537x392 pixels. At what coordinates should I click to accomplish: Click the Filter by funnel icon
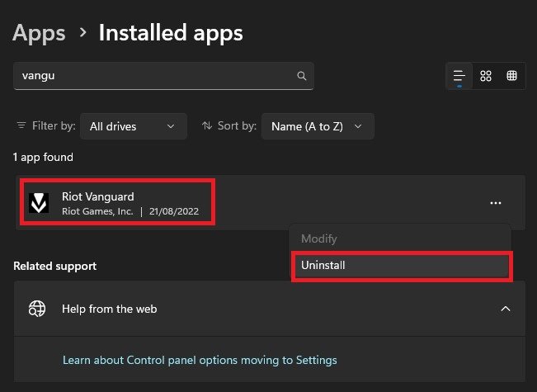tap(21, 126)
